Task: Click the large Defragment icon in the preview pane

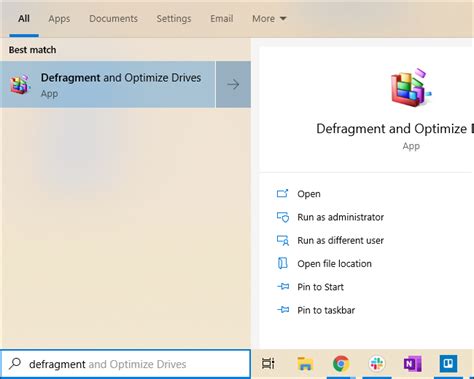Action: 411,87
